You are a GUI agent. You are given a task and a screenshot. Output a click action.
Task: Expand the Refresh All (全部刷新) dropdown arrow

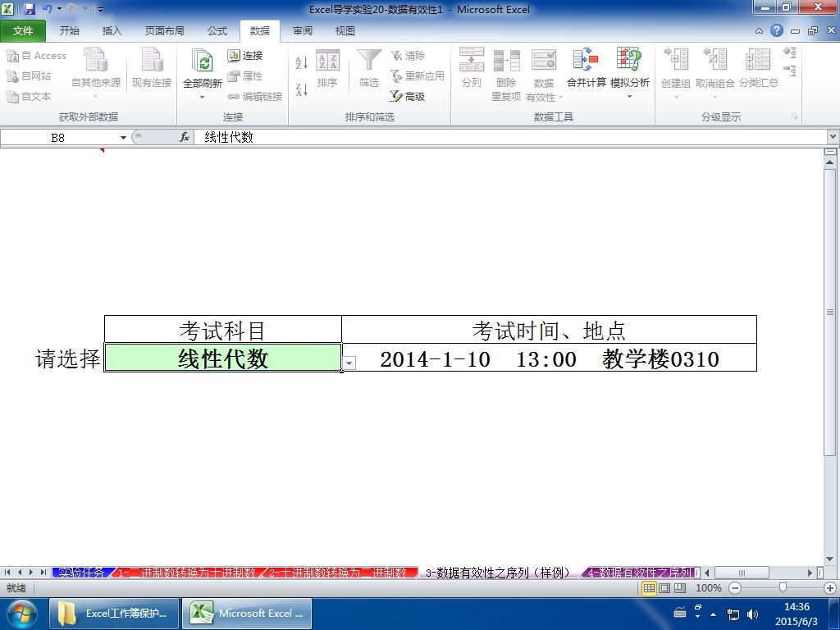[203, 97]
